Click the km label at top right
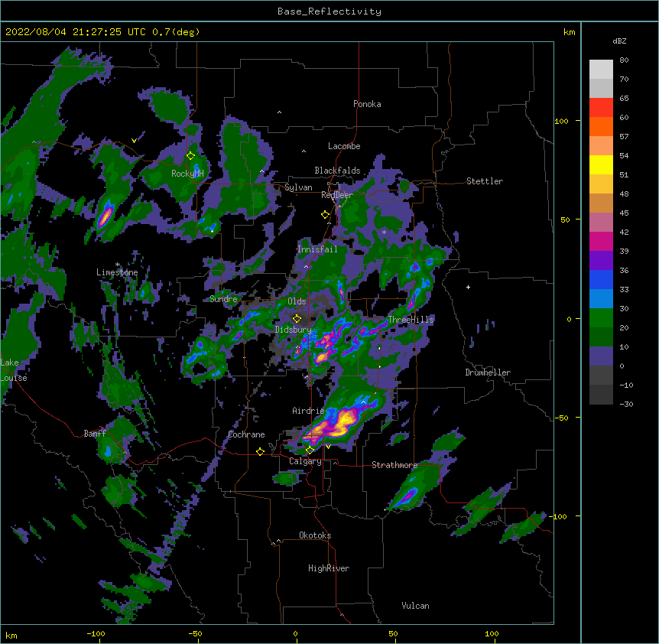 coord(570,32)
